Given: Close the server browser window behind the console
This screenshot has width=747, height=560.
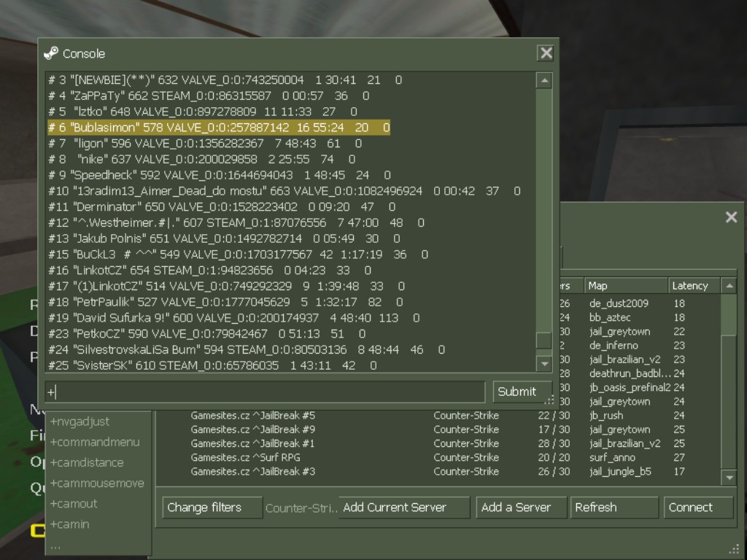Looking at the screenshot, I should tap(731, 217).
